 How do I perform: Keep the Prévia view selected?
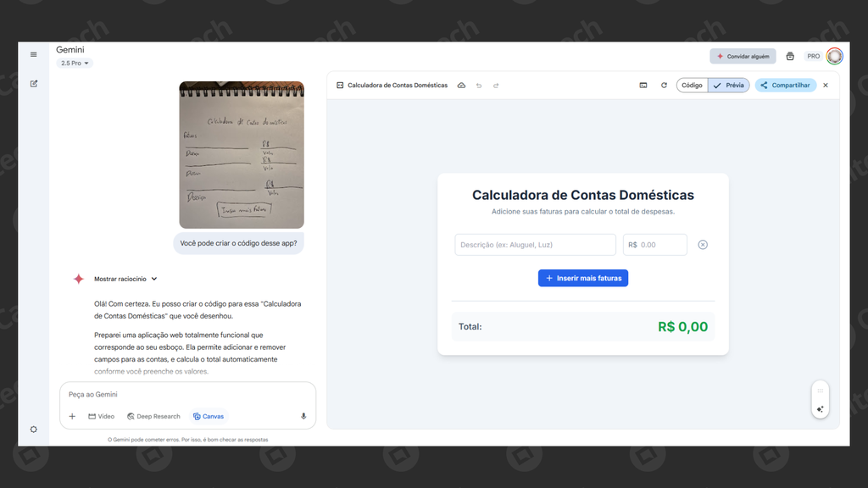tap(727, 85)
